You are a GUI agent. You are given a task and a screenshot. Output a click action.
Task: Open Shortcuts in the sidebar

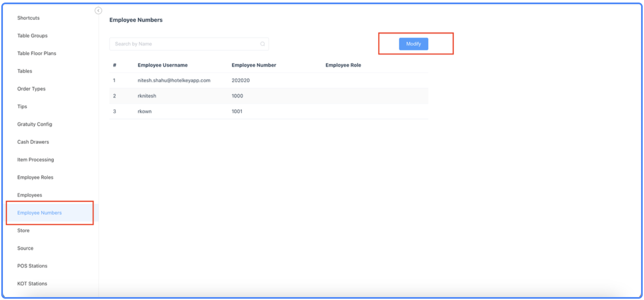click(28, 18)
